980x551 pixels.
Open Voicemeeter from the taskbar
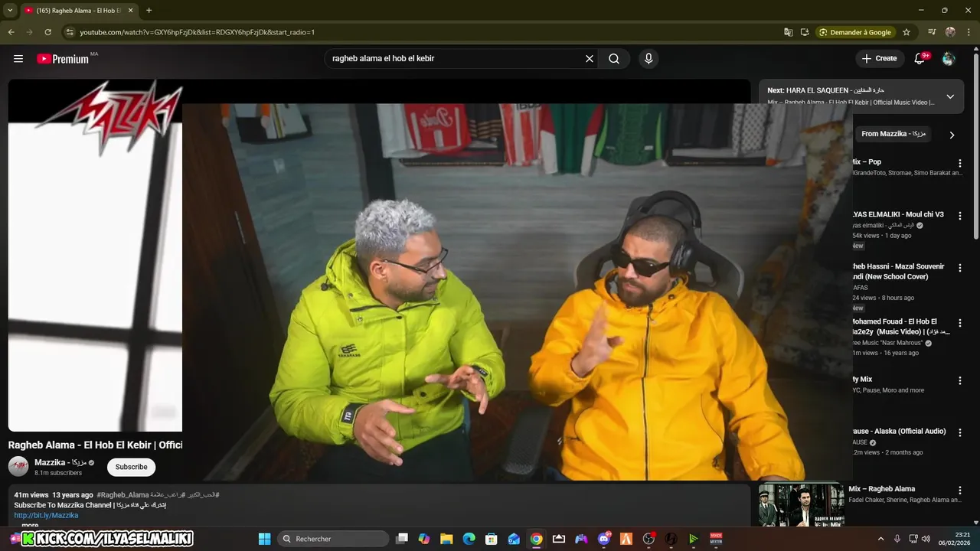(716, 539)
